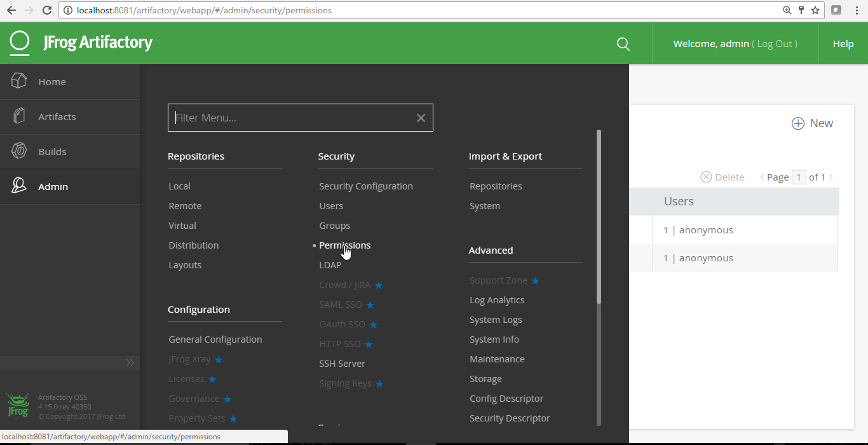Select the Permissions menu item
Screen dimensions: 868x445
click(345, 245)
